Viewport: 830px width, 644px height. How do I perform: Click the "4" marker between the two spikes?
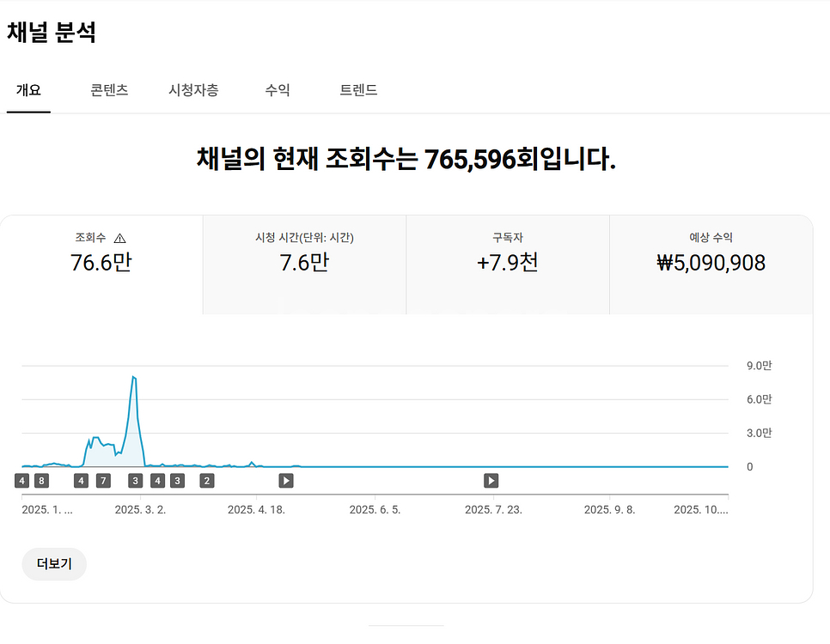(x=82, y=481)
